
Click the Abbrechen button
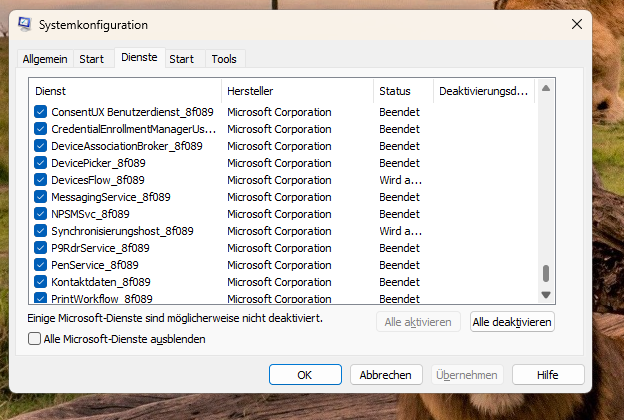click(386, 375)
